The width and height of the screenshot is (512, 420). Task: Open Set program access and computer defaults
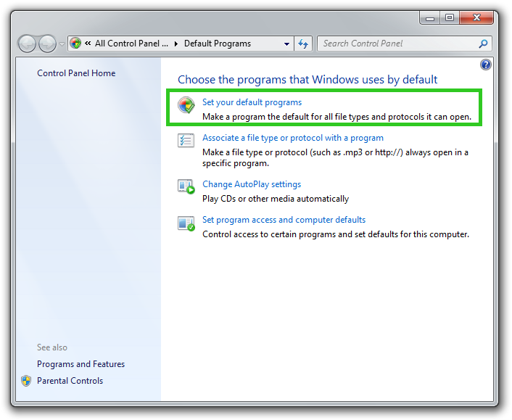click(x=284, y=220)
